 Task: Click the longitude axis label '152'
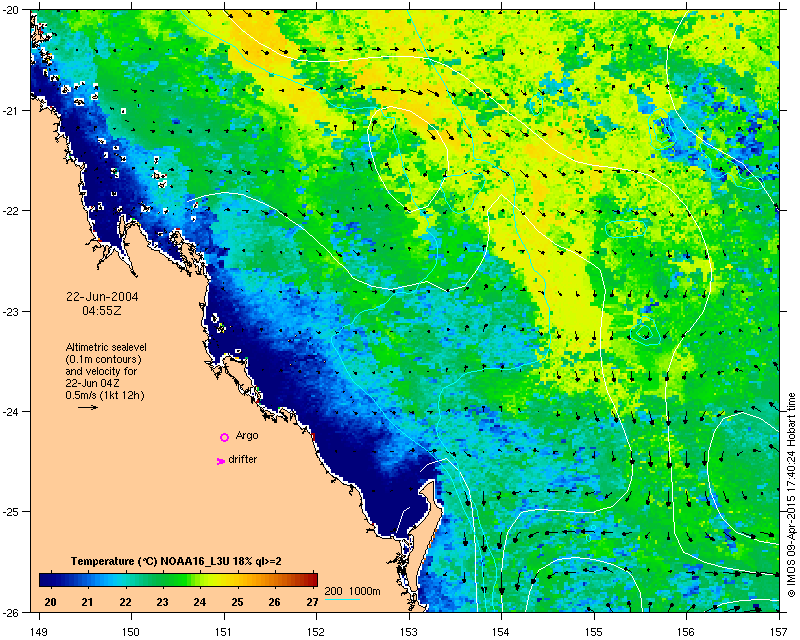(x=316, y=632)
